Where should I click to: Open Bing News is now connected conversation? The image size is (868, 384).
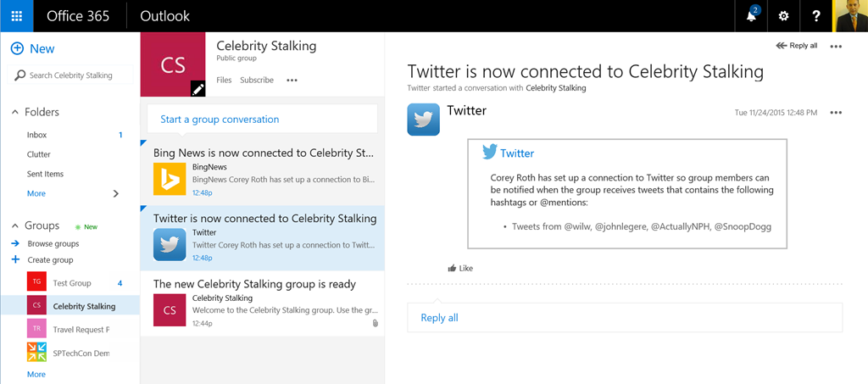coord(263,173)
